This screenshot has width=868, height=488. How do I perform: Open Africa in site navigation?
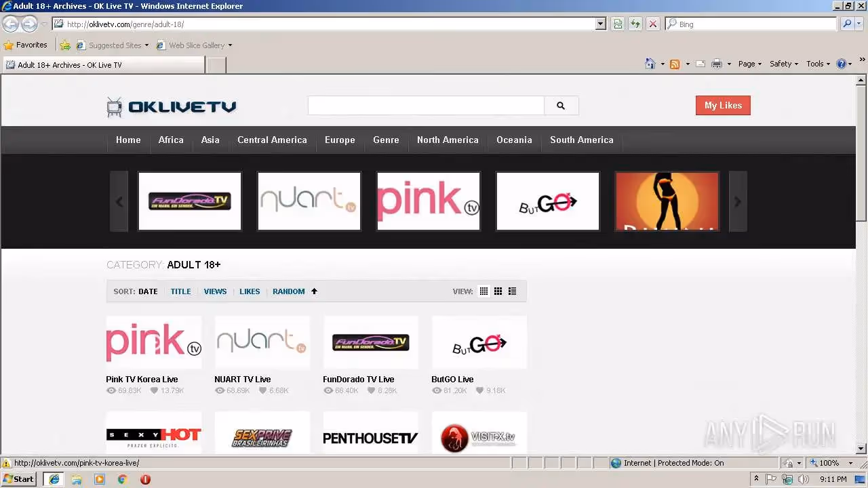(171, 140)
